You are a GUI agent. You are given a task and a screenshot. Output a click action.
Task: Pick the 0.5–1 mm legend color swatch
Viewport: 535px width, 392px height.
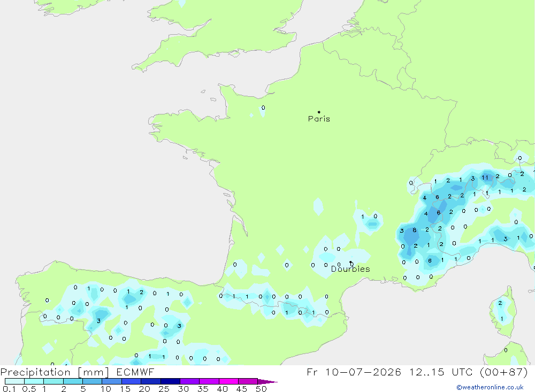(34, 381)
